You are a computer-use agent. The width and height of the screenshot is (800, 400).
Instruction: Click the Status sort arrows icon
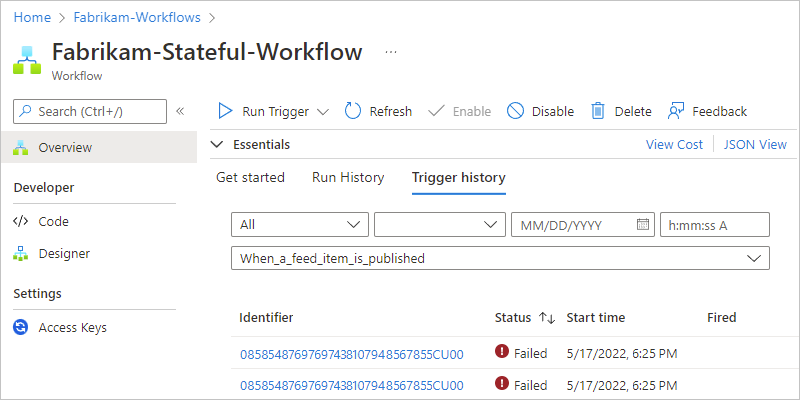tap(547, 318)
